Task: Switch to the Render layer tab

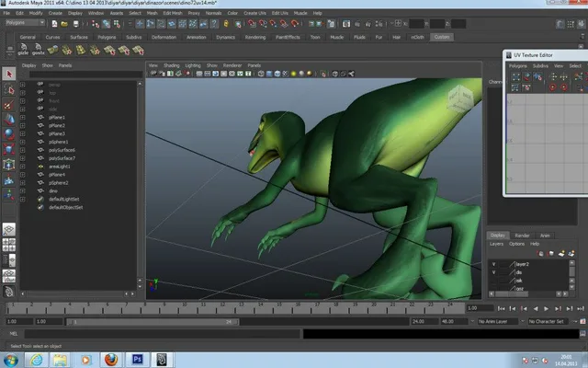Action: point(522,236)
